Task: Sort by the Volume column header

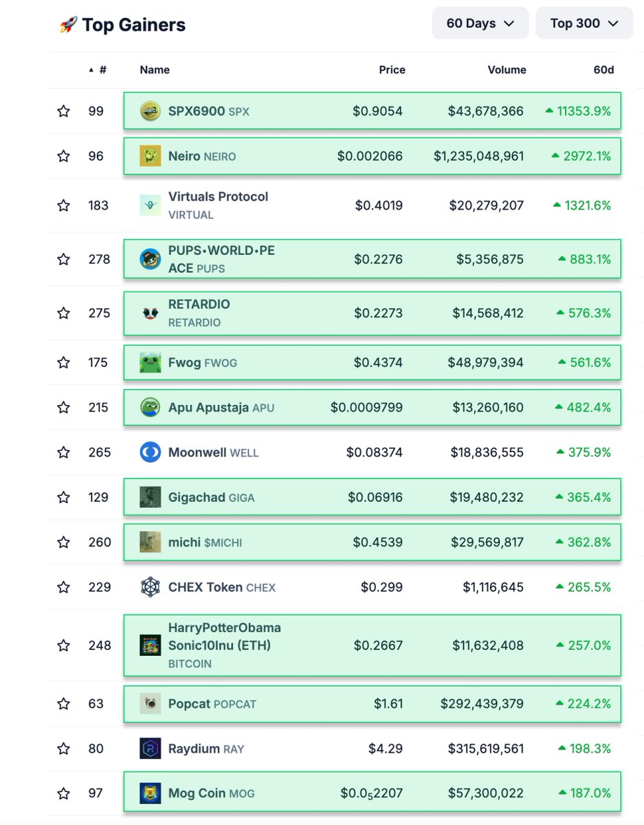Action: click(507, 69)
